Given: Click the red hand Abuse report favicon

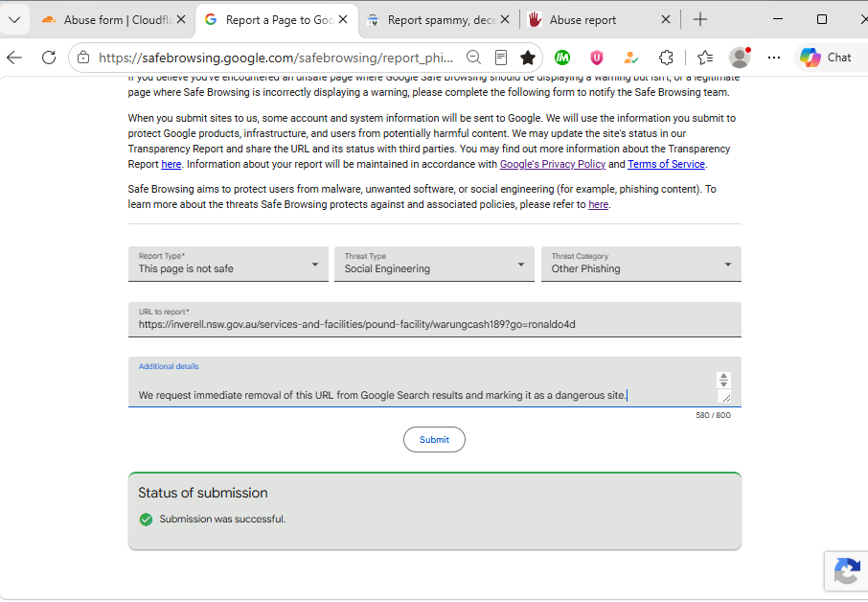Looking at the screenshot, I should pyautogui.click(x=535, y=20).
